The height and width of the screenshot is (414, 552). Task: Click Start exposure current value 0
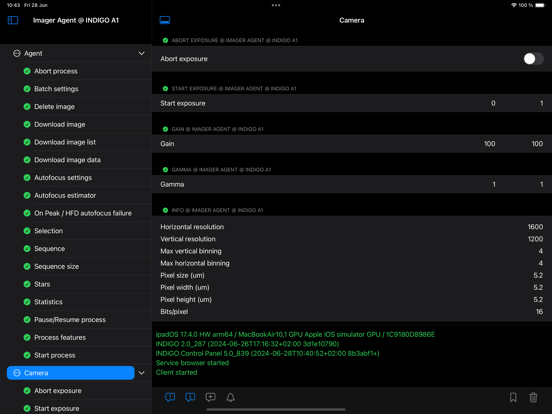click(493, 103)
